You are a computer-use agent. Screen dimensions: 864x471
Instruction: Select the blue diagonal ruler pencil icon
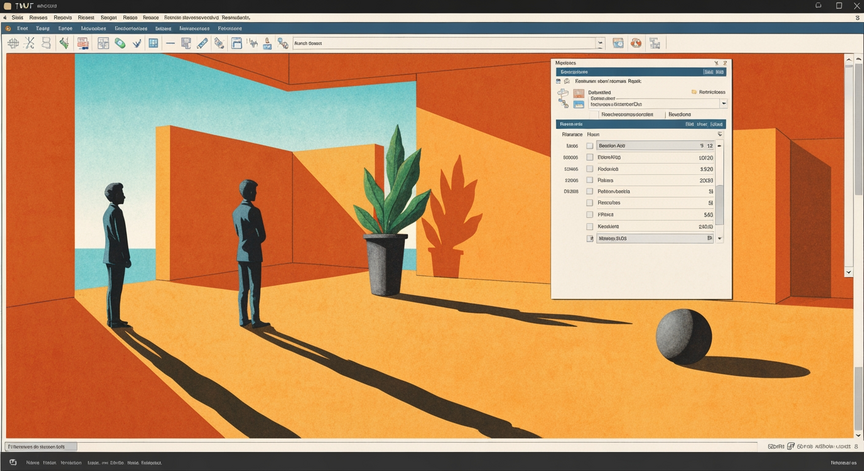[202, 43]
